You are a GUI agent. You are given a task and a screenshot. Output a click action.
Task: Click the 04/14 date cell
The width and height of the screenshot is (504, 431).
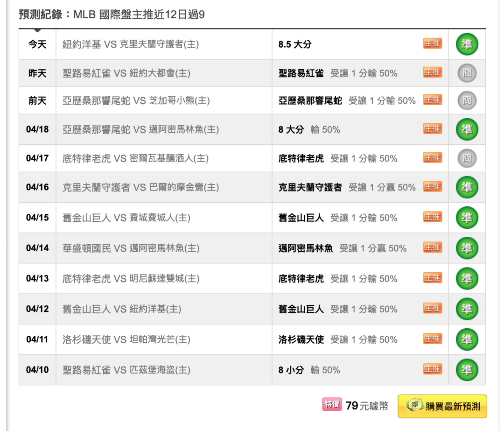pos(37,248)
